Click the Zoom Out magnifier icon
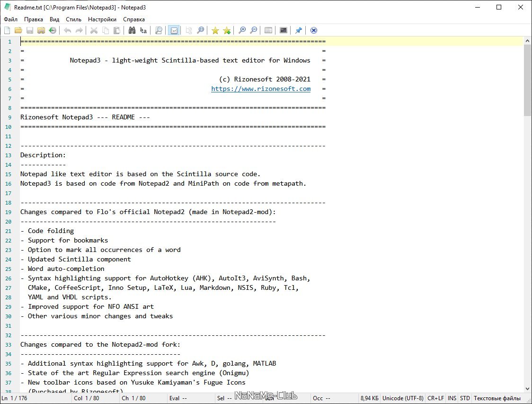The width and height of the screenshot is (532, 404). point(254,30)
